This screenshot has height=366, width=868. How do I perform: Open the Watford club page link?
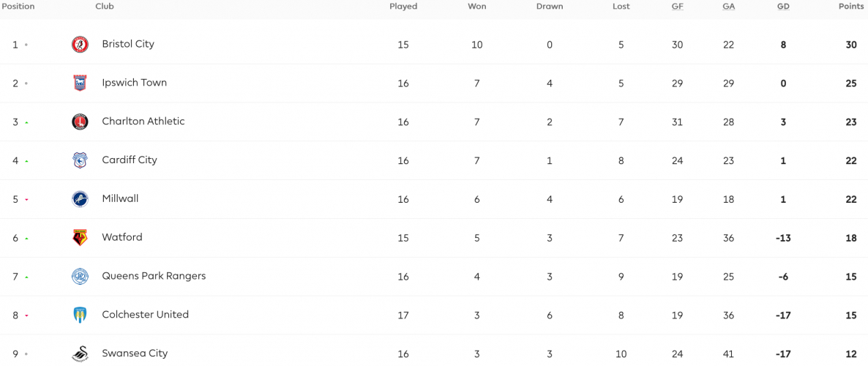click(121, 237)
